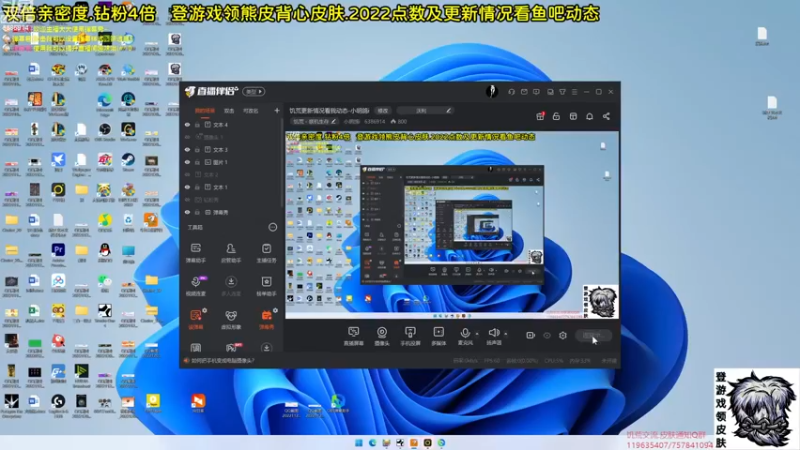800x450 pixels.
Task: Open the mail icon in title bar
Action: tap(524, 92)
